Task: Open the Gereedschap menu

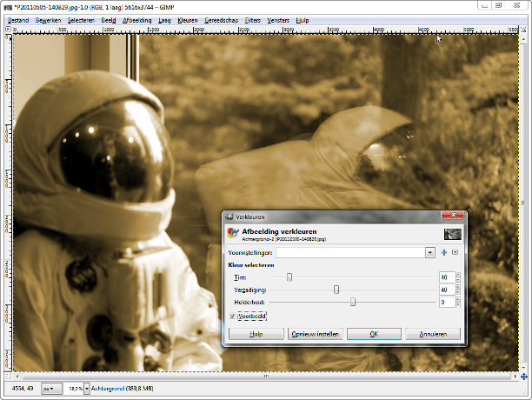Action: pos(221,20)
